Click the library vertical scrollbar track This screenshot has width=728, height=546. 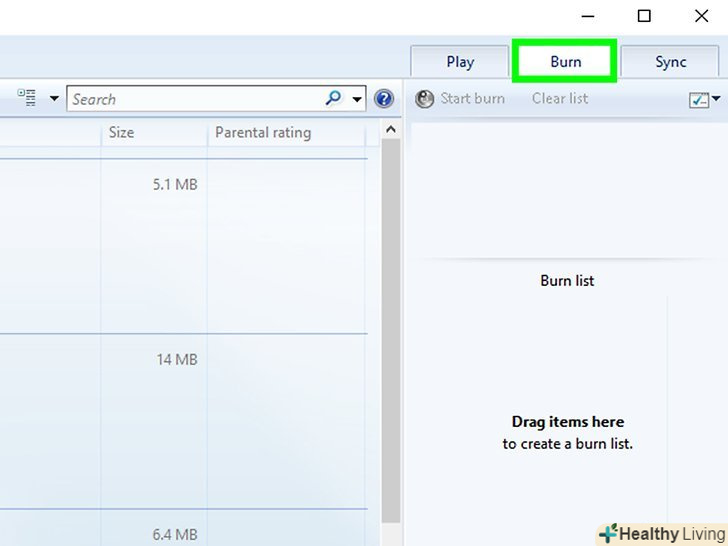(391, 330)
